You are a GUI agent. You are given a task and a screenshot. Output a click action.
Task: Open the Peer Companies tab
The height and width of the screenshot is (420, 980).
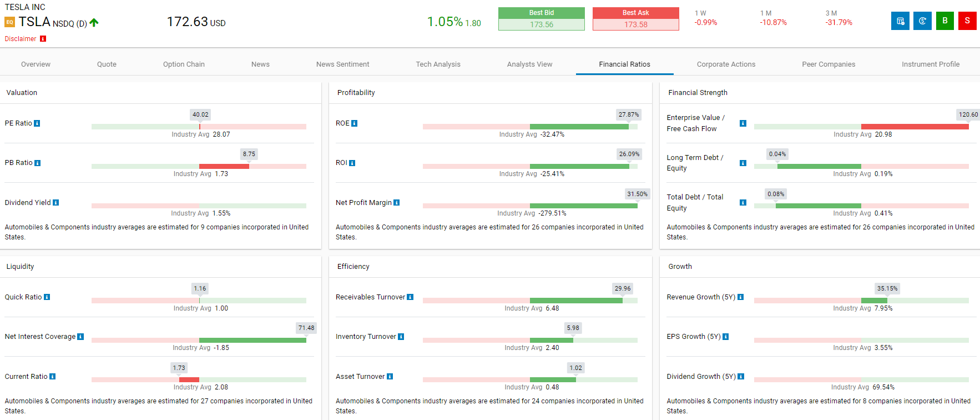coord(829,64)
